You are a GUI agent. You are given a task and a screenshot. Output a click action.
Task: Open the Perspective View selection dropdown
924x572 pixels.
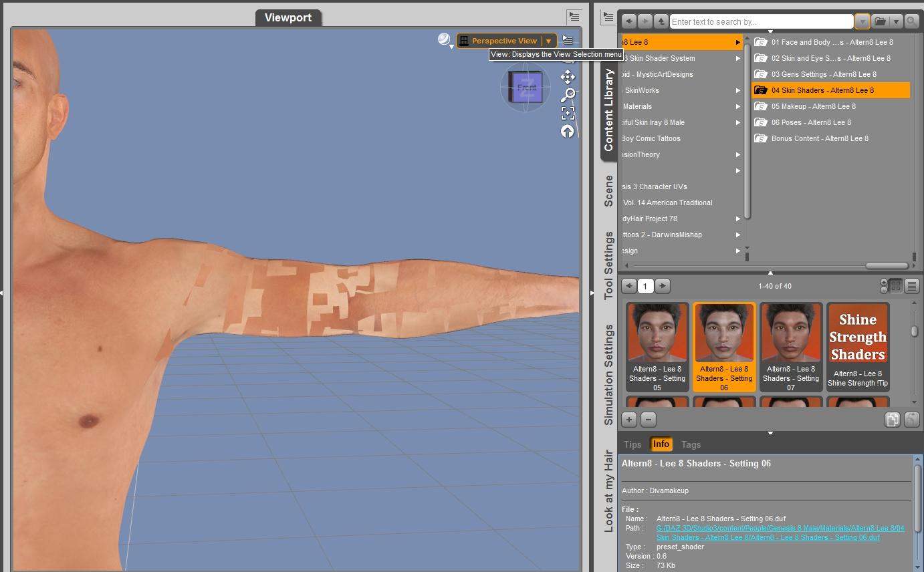tap(506, 41)
